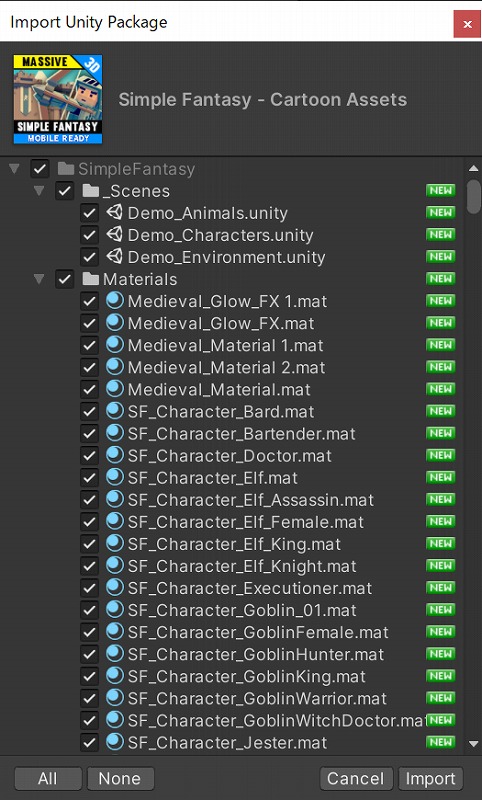Viewport: 482px width, 800px height.
Task: Toggle the Demo_Animals.unity checkbox
Action: pos(89,213)
